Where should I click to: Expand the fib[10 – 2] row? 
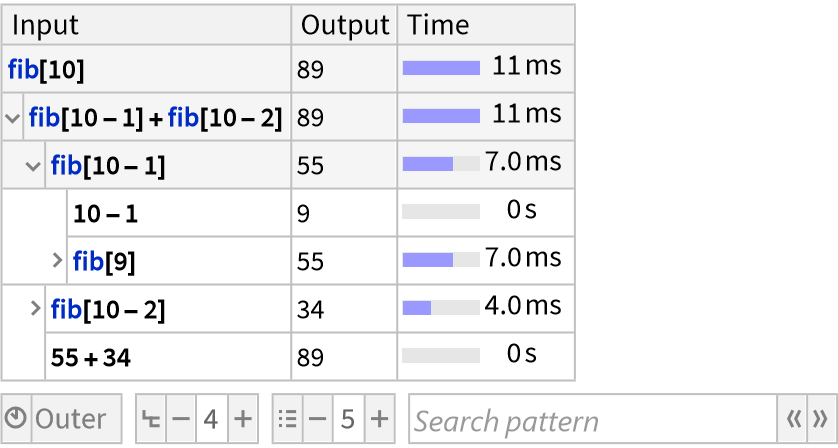pyautogui.click(x=36, y=309)
